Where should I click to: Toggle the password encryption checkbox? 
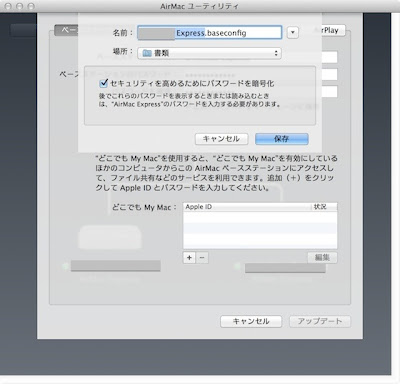(104, 83)
